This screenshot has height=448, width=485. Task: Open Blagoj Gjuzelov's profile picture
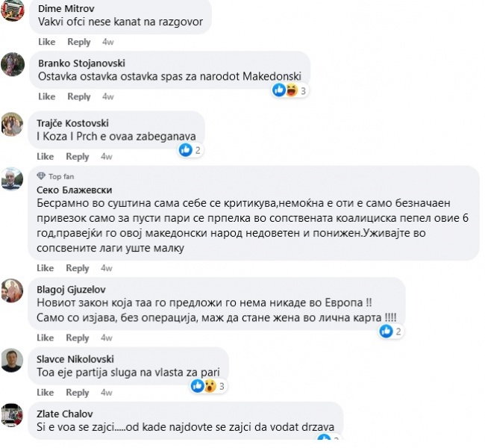coord(13,290)
